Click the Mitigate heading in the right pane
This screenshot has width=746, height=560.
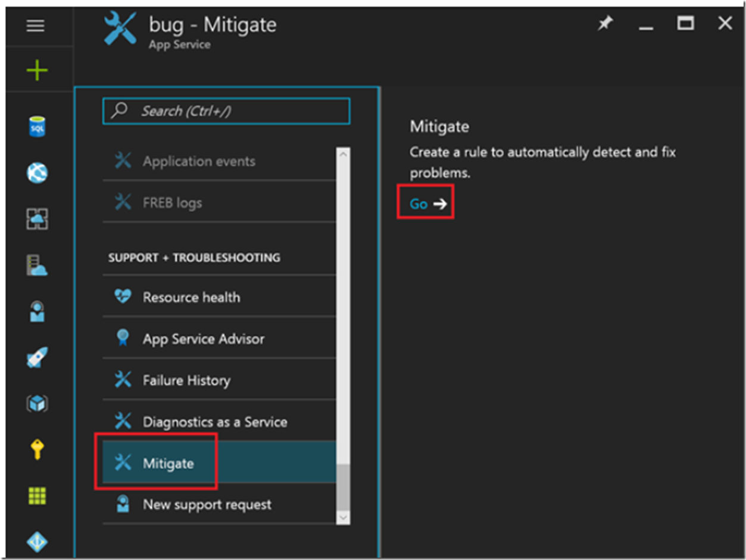tap(439, 127)
